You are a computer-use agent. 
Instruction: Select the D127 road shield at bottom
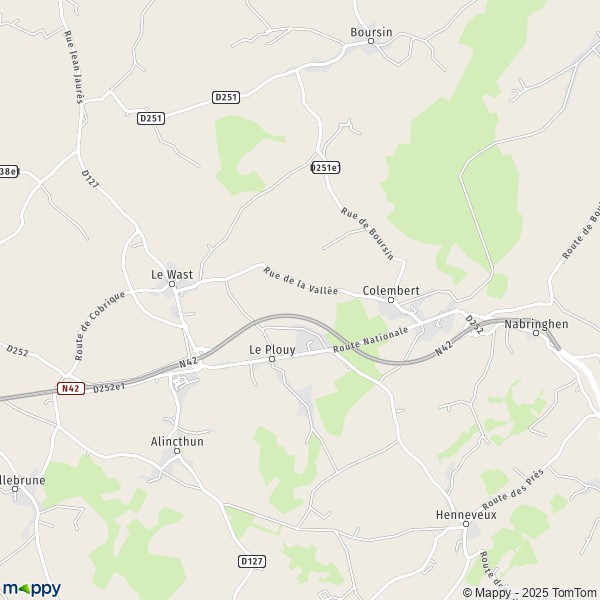click(252, 561)
